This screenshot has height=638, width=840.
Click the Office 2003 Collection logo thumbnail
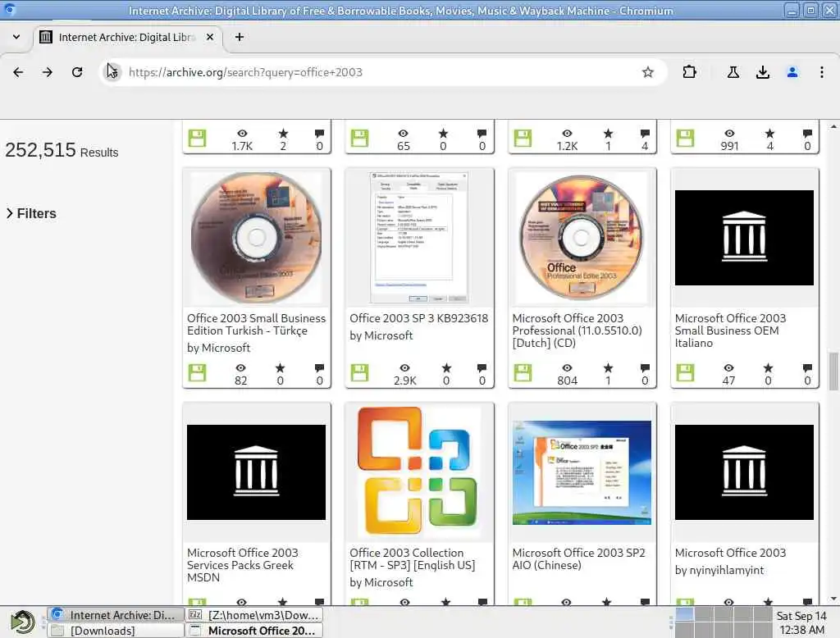(x=419, y=472)
